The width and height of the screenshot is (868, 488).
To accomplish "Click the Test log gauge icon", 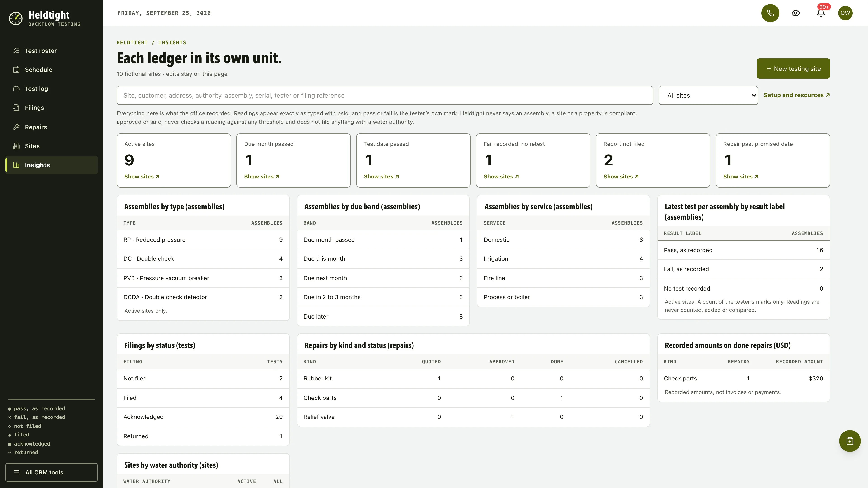I will click(x=16, y=89).
